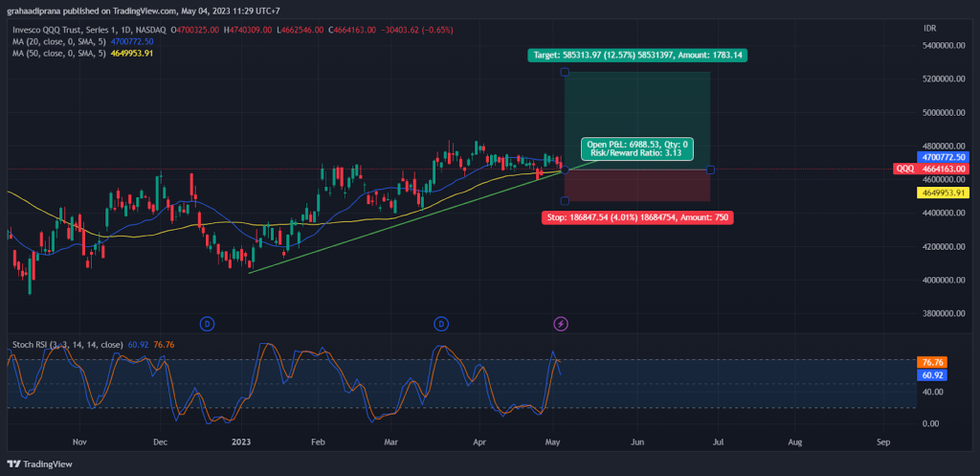
Task: Click the first dividend D marker
Action: click(208, 324)
